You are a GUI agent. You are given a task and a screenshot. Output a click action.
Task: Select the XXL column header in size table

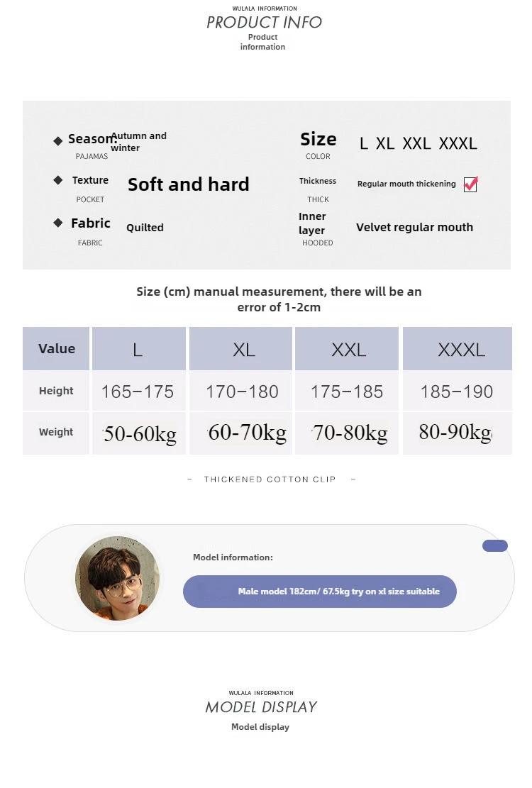348,349
